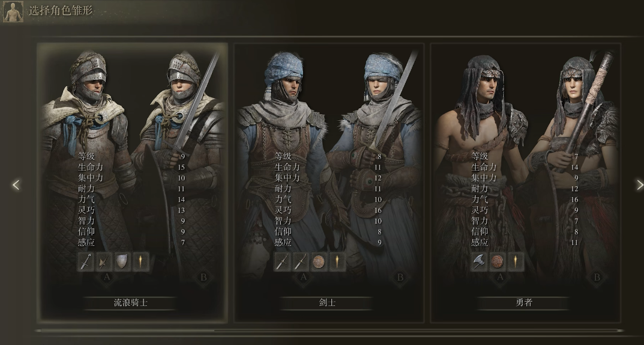Select the battle axe icon under 勇者
This screenshot has width=644, height=345.
point(479,261)
